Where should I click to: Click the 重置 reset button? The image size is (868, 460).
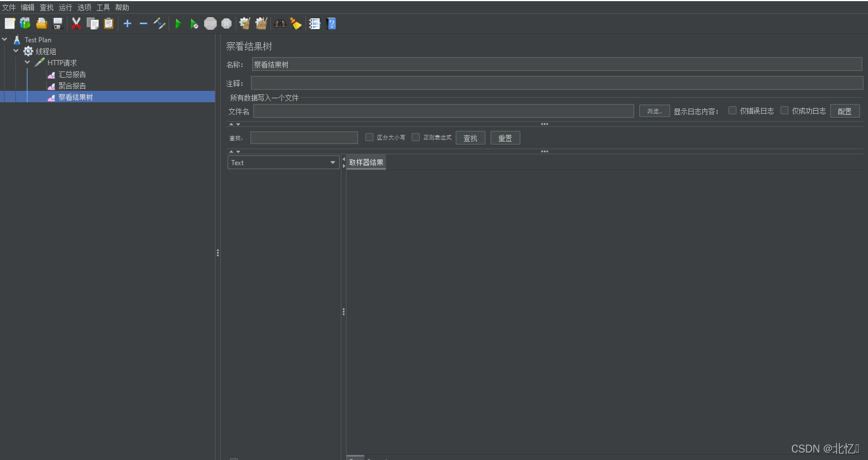505,138
